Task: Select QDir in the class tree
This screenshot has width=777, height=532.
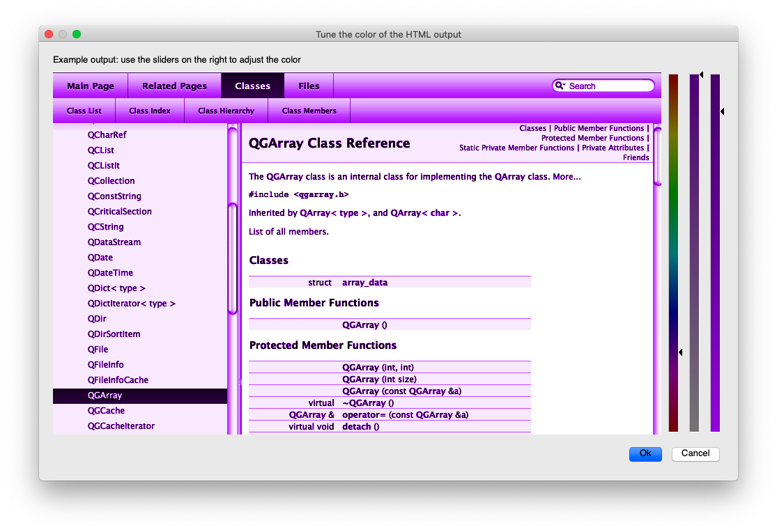Action: pos(97,319)
